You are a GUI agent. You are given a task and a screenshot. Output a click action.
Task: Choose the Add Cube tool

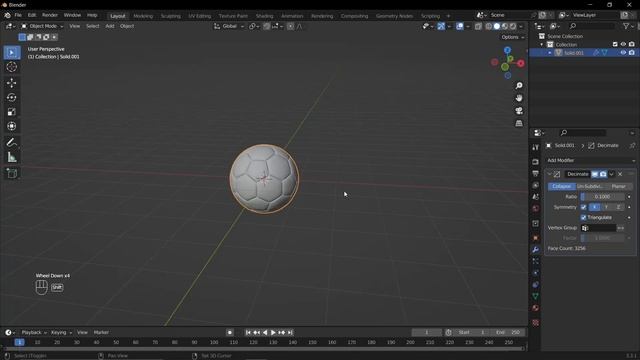coord(11,173)
